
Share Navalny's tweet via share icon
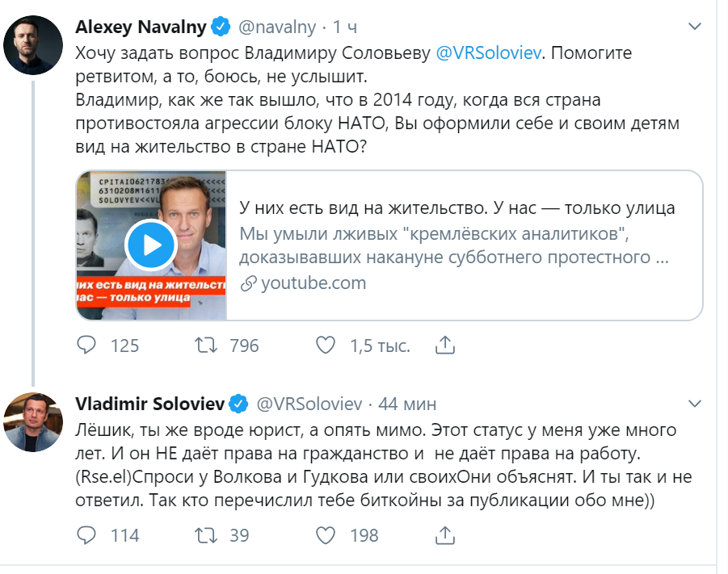pos(445,346)
